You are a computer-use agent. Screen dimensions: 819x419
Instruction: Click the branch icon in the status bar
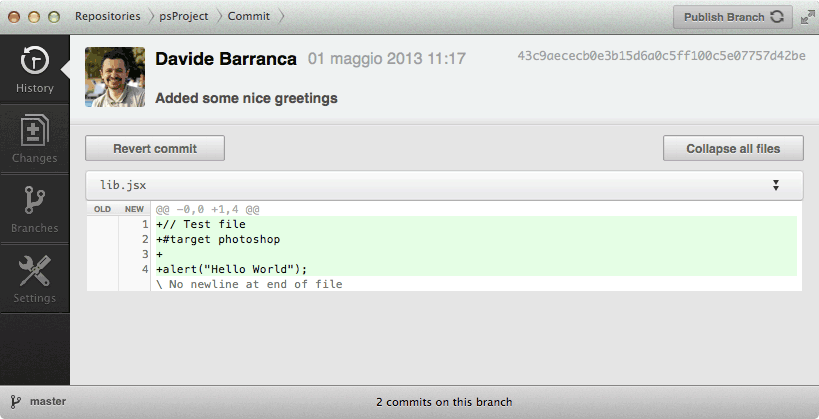tap(16, 402)
